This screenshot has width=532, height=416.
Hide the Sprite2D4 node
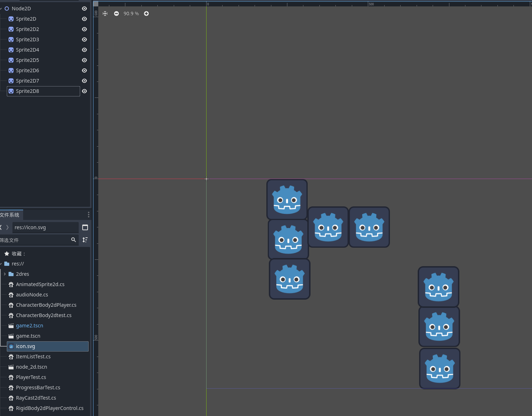(x=84, y=50)
